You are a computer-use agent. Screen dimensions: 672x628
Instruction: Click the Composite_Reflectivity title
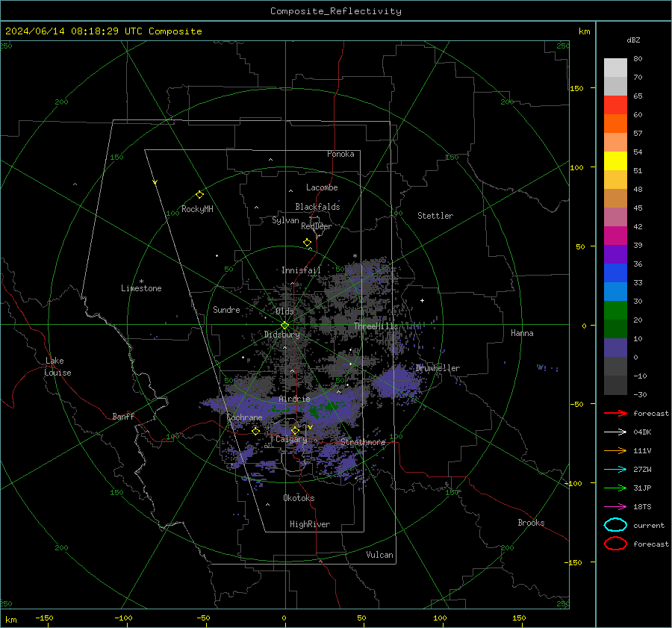point(336,11)
